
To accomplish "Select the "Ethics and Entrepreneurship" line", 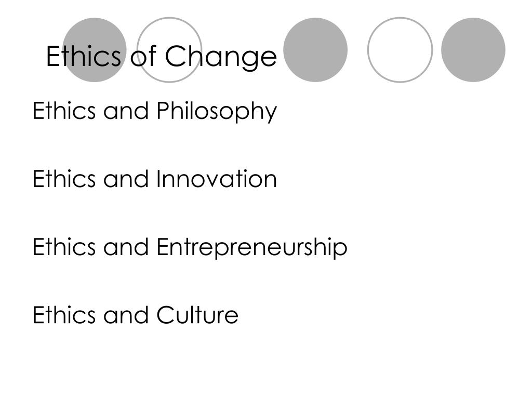I will (x=190, y=247).
